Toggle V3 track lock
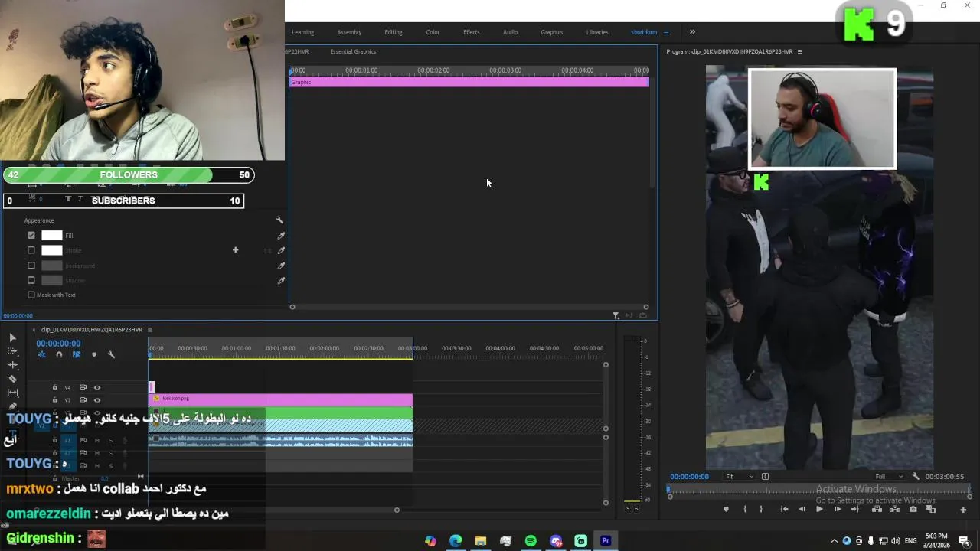The height and width of the screenshot is (551, 980). (x=54, y=400)
